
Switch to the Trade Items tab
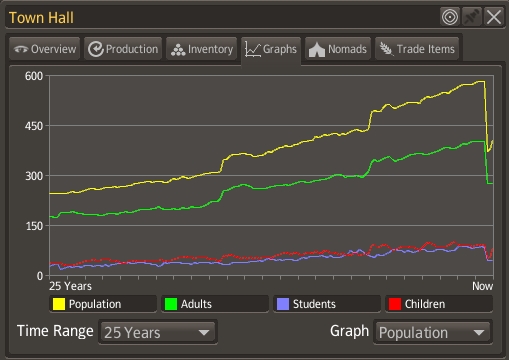417,49
